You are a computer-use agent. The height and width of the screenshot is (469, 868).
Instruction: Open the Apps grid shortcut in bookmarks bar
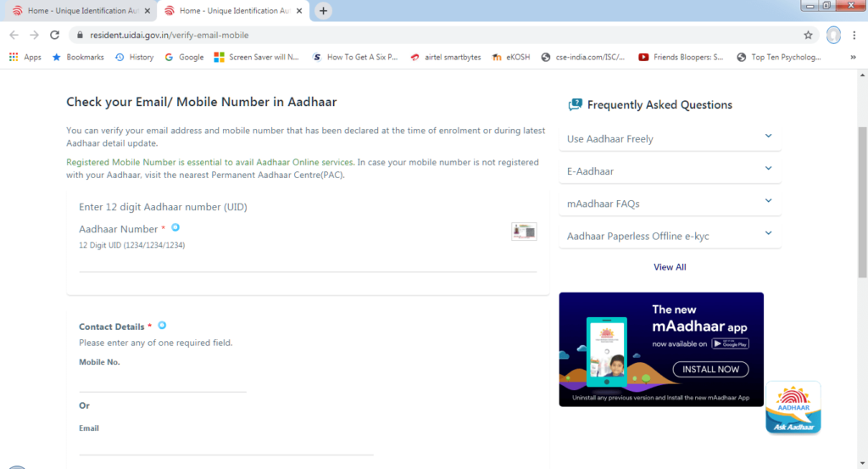(25, 57)
